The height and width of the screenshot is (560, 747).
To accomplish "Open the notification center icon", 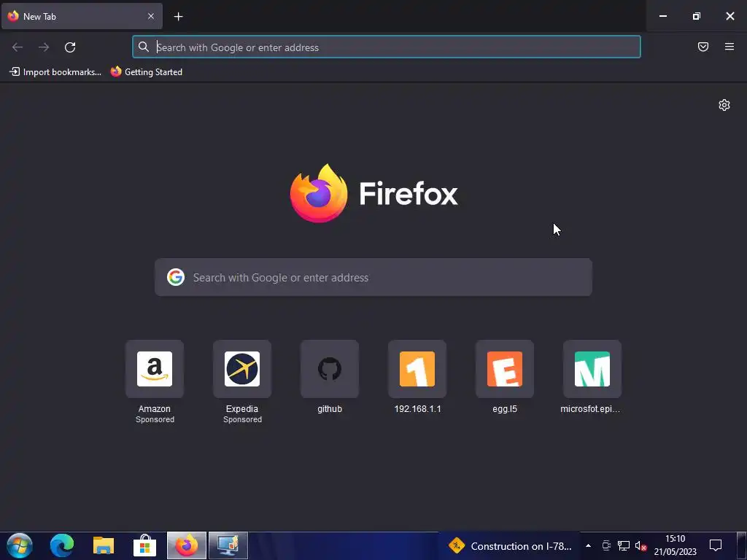I will pos(716,545).
